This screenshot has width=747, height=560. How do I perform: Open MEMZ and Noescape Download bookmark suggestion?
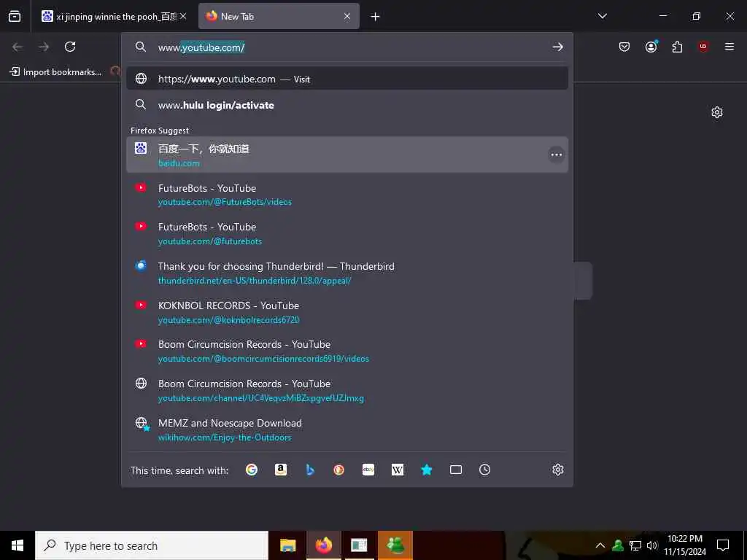(x=347, y=429)
